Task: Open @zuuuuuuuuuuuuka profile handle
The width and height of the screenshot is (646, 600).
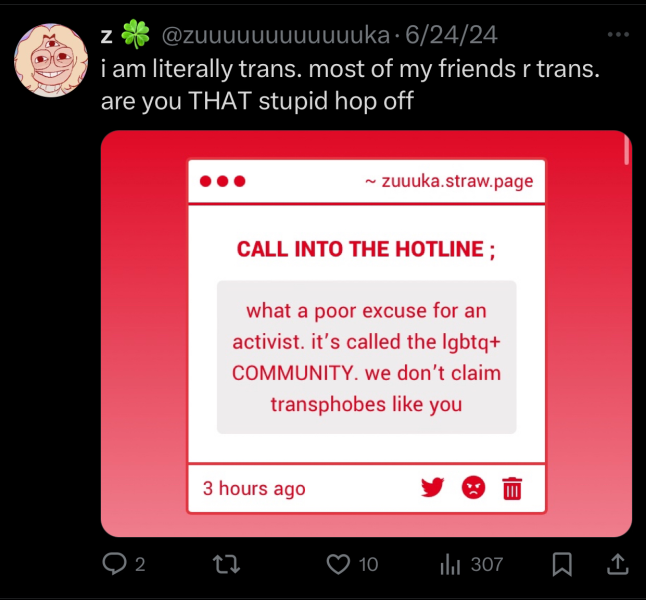Action: [x=276, y=35]
